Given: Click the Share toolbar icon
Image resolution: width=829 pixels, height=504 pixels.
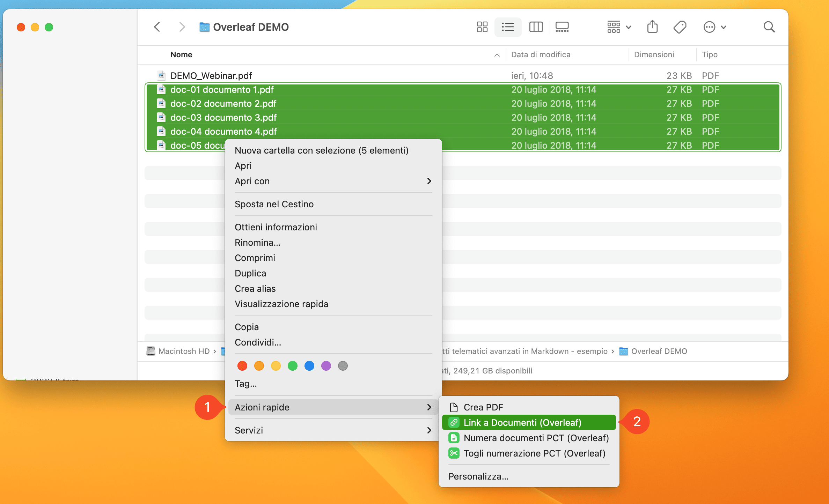Looking at the screenshot, I should 652,27.
